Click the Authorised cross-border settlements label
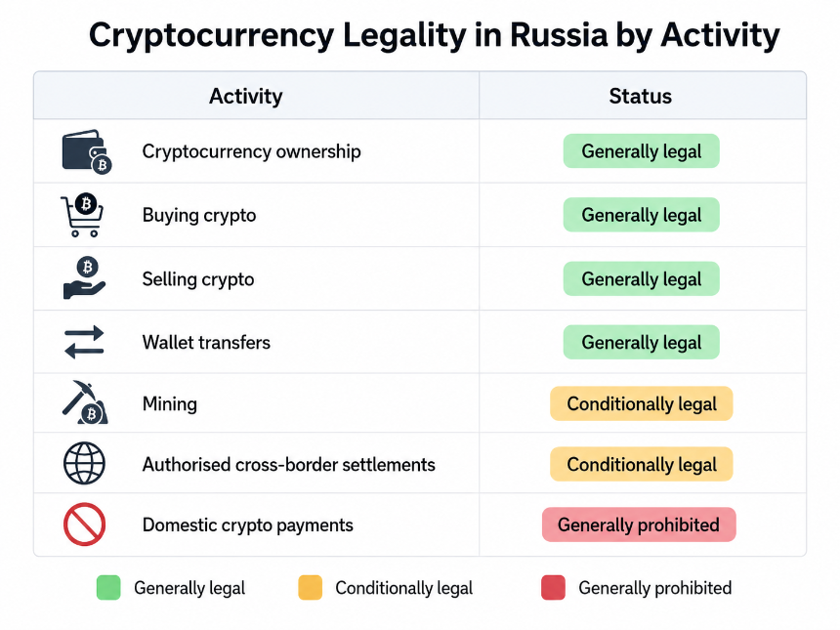The height and width of the screenshot is (630, 840). (x=289, y=465)
